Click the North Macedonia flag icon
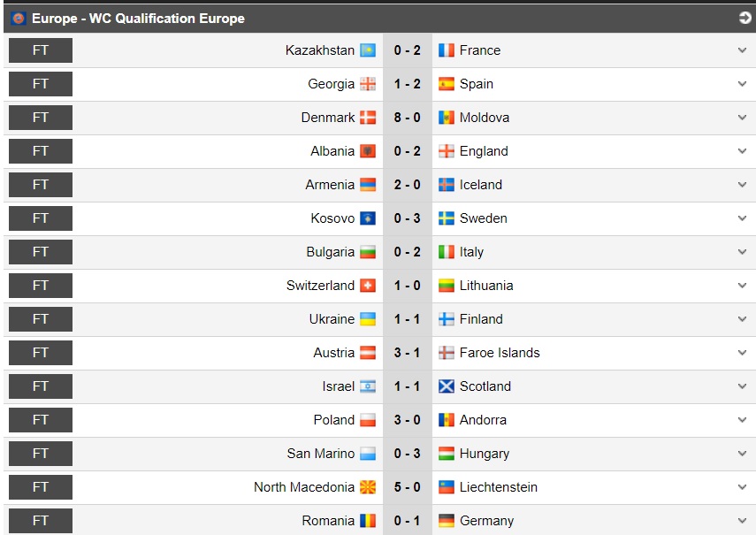Viewport: 756px width, 535px height. click(368, 487)
